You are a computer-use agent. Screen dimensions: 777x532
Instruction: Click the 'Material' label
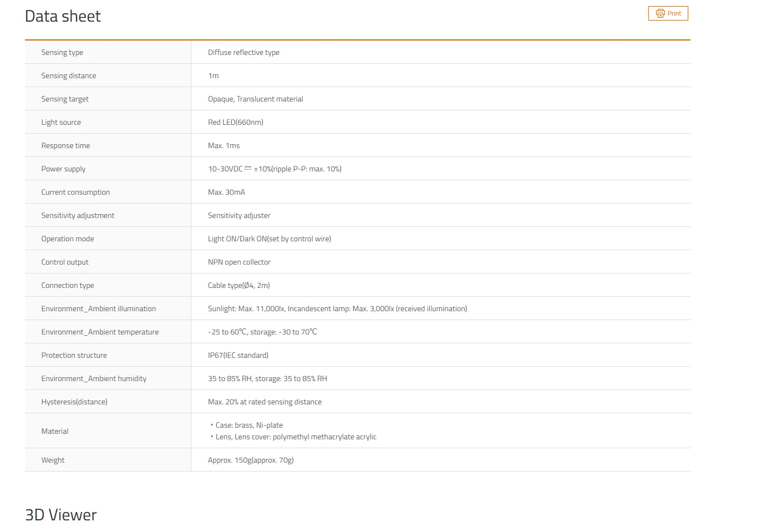pos(55,432)
